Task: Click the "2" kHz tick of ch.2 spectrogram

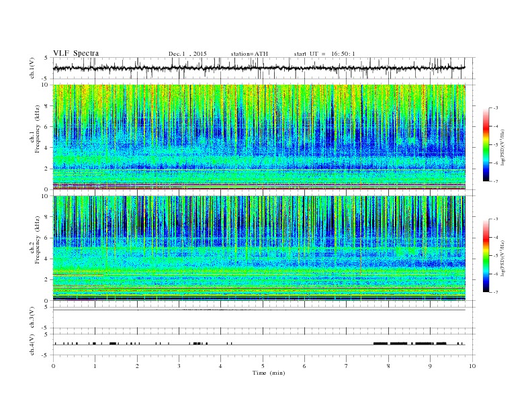Action: [x=46, y=280]
